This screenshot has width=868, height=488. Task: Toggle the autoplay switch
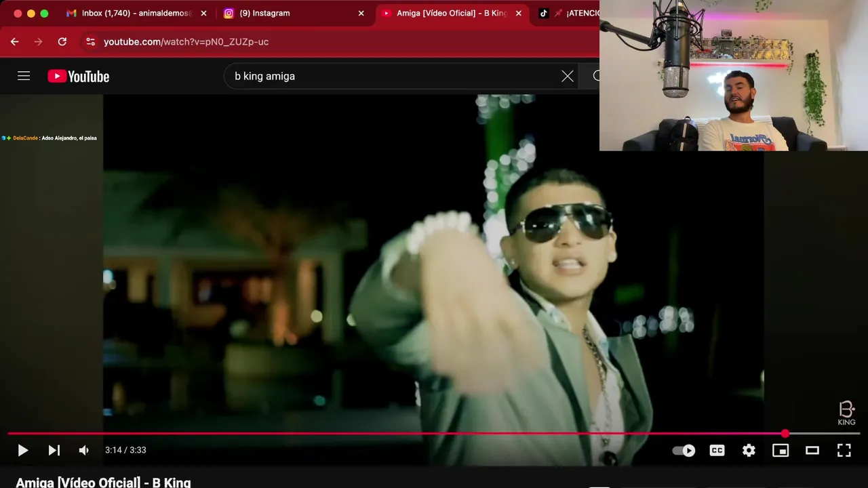pyautogui.click(x=684, y=450)
